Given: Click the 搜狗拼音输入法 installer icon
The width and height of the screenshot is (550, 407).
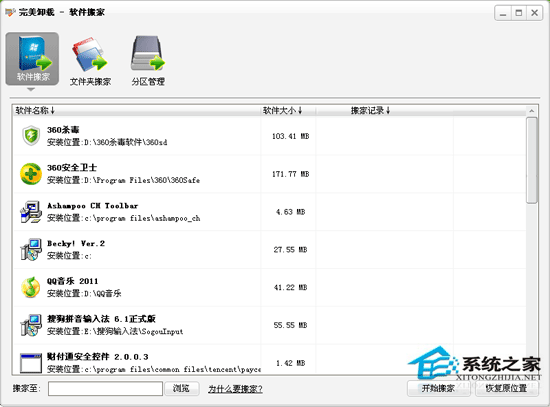Looking at the screenshot, I should [31, 325].
